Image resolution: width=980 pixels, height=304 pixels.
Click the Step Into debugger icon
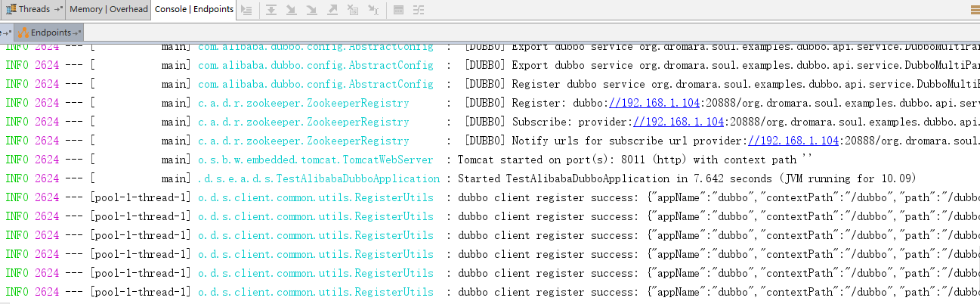pyautogui.click(x=291, y=10)
